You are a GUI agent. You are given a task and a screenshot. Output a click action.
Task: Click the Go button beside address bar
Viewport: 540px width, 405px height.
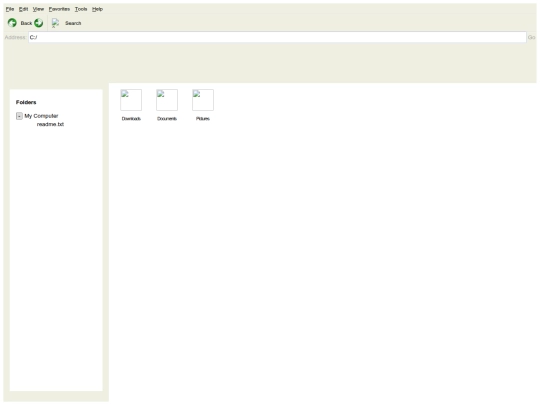coord(531,37)
